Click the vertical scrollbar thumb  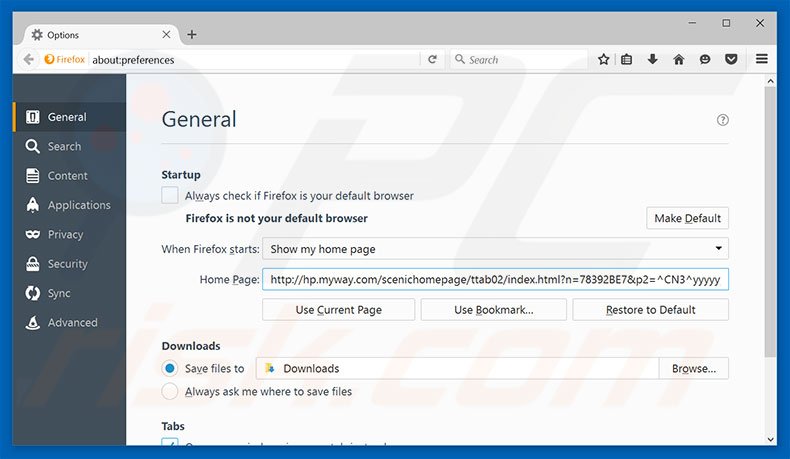(x=770, y=222)
